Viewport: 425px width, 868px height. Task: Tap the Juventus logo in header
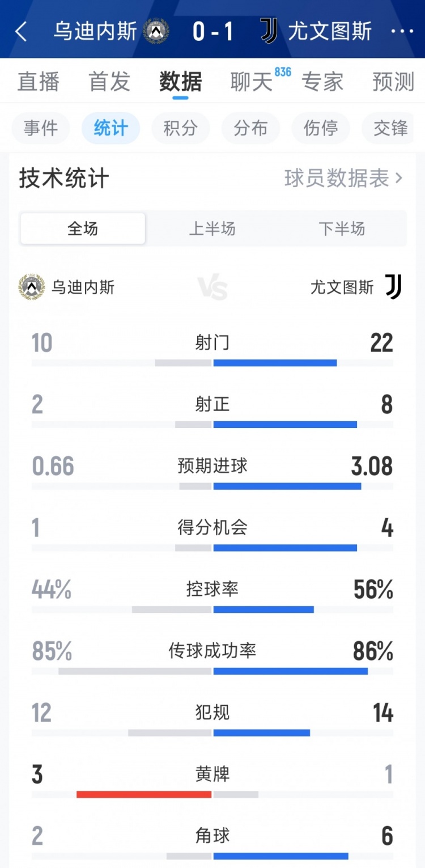pyautogui.click(x=269, y=31)
